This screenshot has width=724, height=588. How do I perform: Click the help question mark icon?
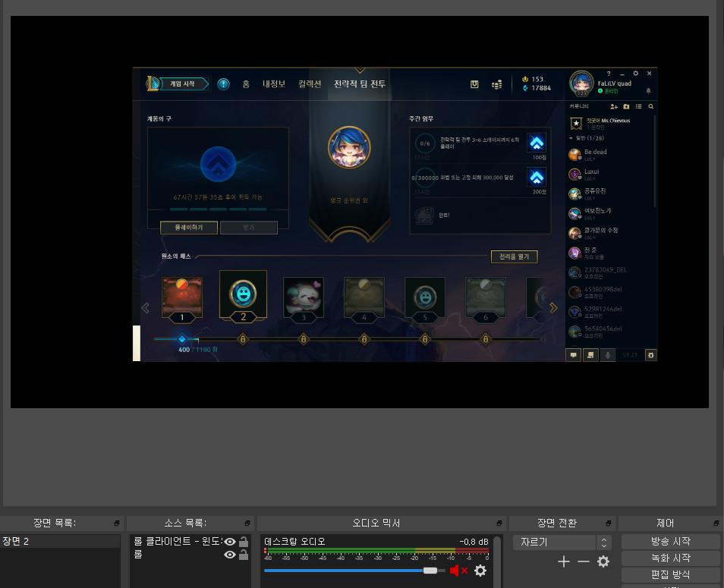click(609, 74)
